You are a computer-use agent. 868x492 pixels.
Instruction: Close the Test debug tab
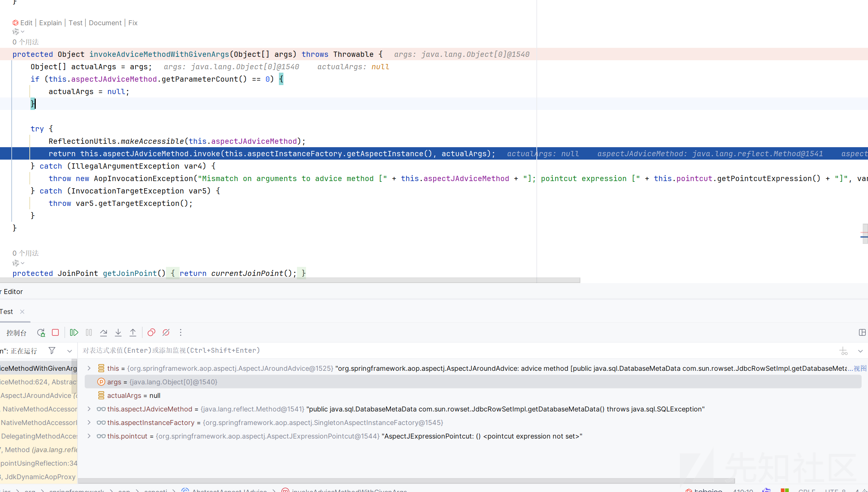click(22, 312)
